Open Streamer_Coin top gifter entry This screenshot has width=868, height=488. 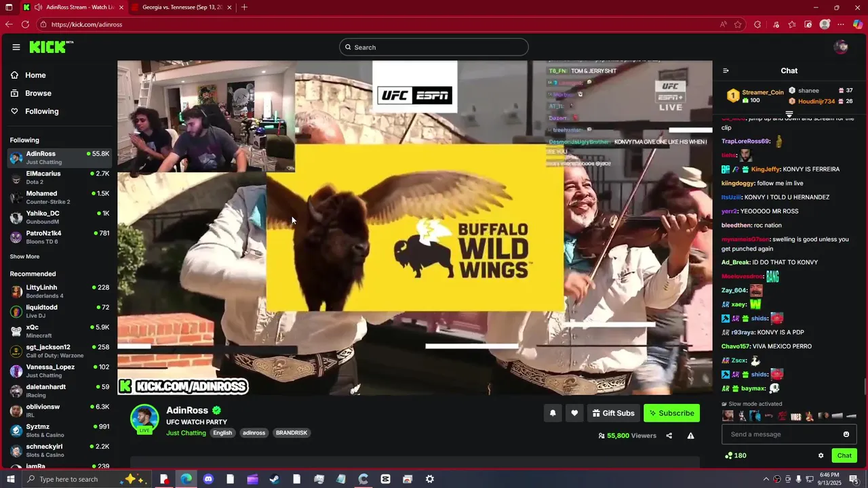[755, 96]
